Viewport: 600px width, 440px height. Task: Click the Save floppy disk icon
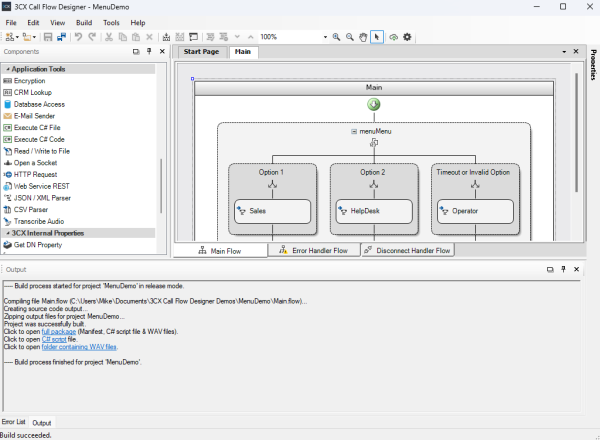48,37
